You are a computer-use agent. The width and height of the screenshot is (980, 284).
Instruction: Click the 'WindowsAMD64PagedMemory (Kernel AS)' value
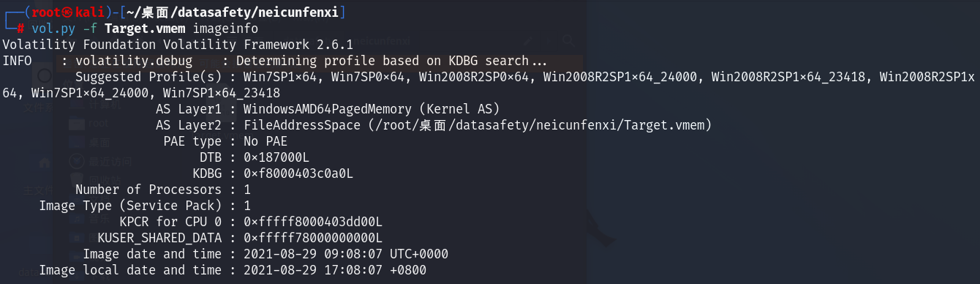372,109
